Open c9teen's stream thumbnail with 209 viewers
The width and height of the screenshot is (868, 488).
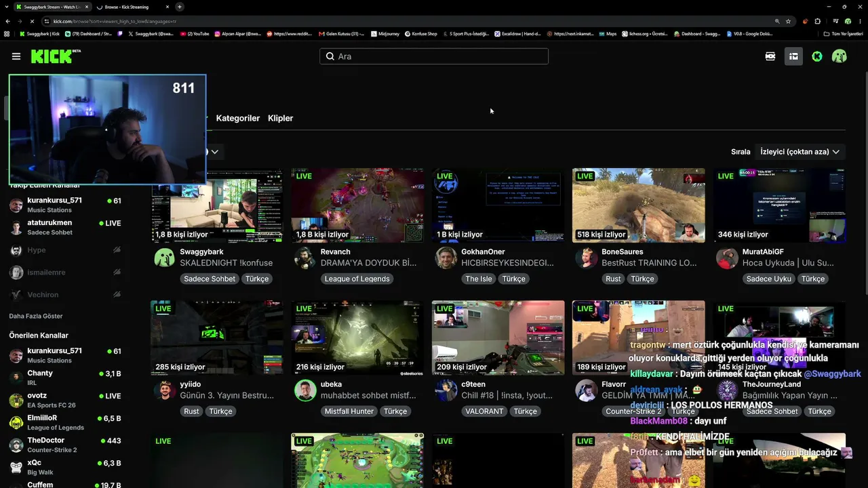point(498,338)
